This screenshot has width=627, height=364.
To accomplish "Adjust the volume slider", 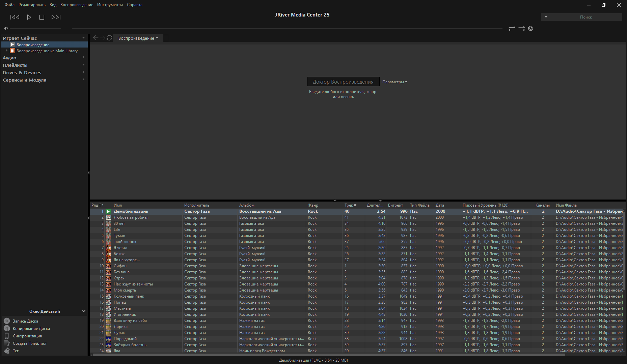I will coord(35,28).
